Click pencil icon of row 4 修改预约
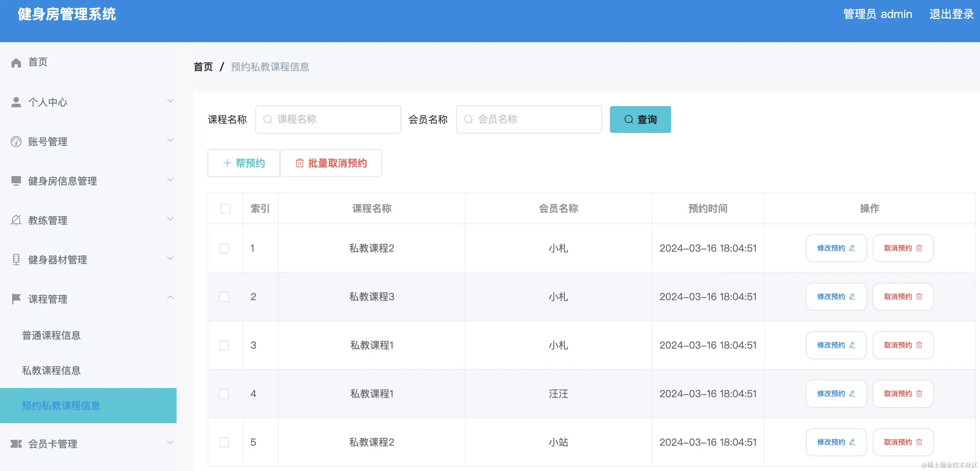This screenshot has width=980, height=471. [852, 393]
